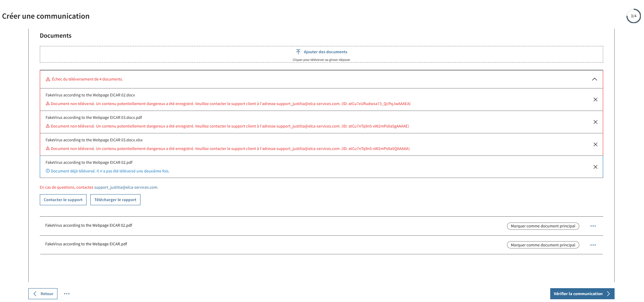Dismiss the EICAR 03.docx.xlsx error row
This screenshot has width=644, height=302.
tap(596, 144)
